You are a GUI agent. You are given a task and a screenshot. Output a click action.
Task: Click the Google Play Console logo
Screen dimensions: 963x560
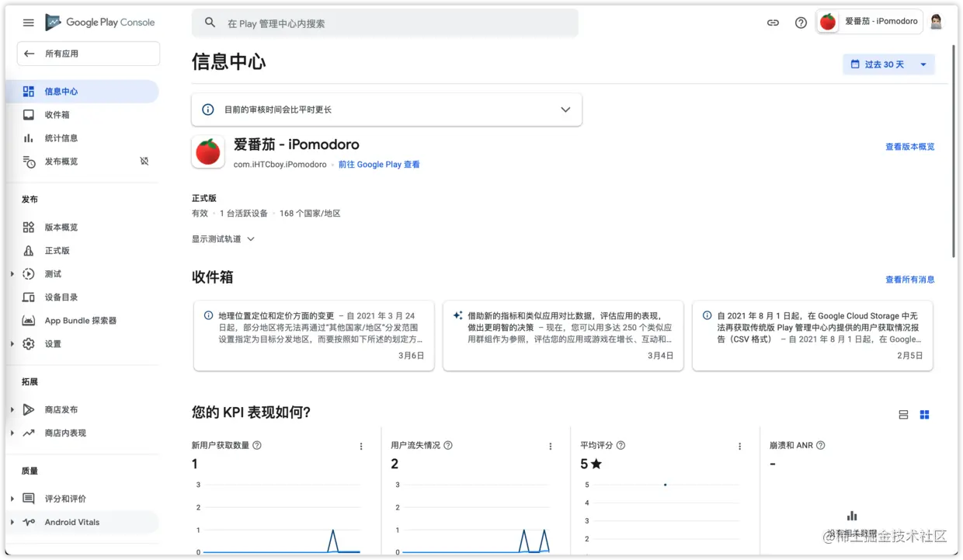tap(100, 23)
